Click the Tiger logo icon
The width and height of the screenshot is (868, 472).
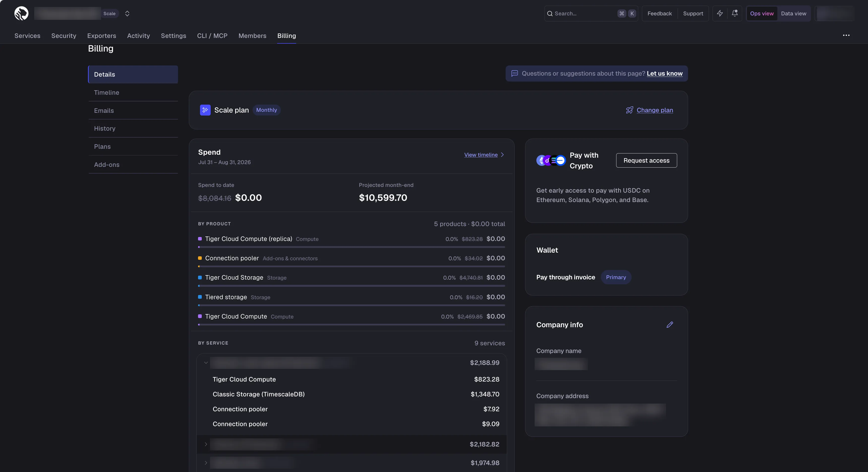click(x=21, y=13)
